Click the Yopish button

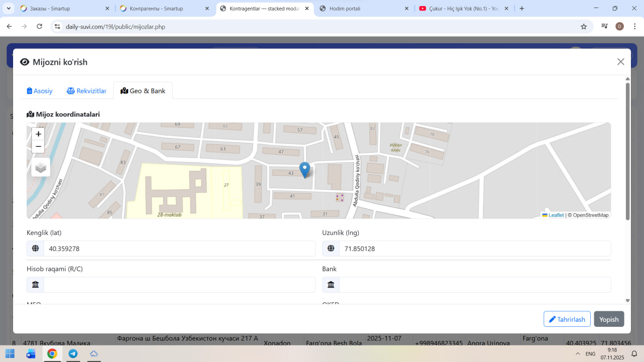(x=609, y=319)
